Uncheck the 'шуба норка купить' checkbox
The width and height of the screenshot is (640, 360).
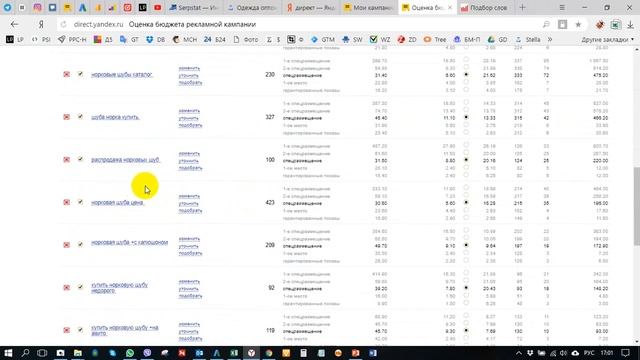click(80, 117)
